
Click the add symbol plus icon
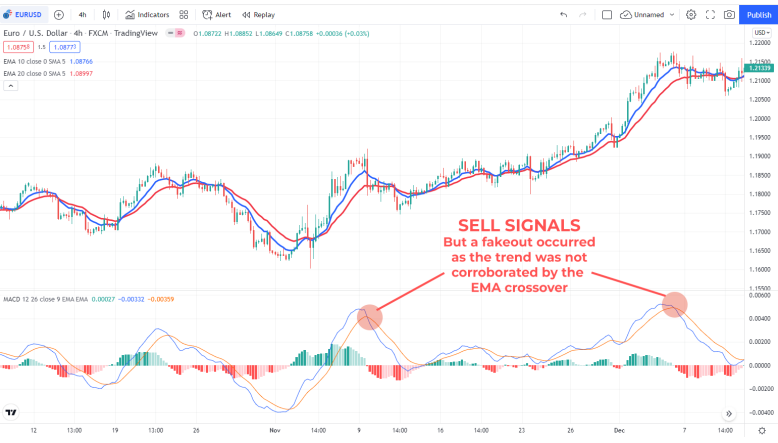point(58,15)
